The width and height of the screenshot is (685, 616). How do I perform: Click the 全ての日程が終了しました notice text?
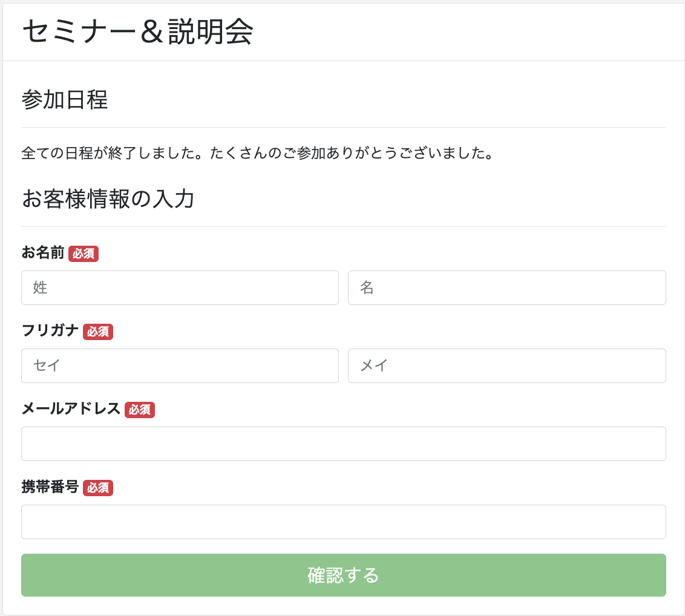pyautogui.click(x=257, y=153)
